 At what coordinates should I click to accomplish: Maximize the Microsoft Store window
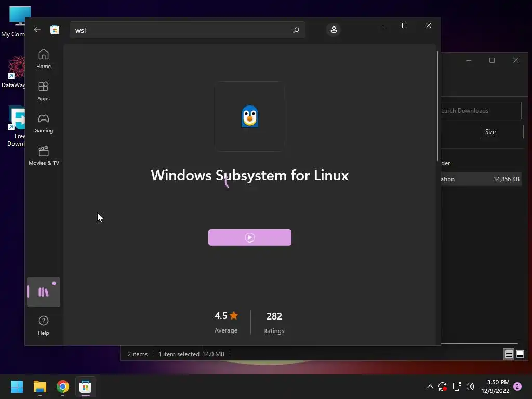coord(404,25)
